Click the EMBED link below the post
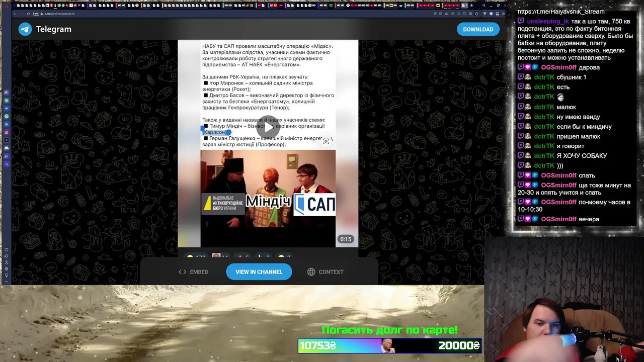Image resolution: width=644 pixels, height=362 pixels. click(193, 272)
